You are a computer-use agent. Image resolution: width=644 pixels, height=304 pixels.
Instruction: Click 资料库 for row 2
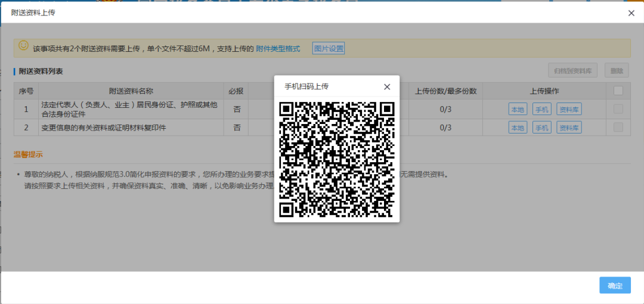(x=569, y=128)
